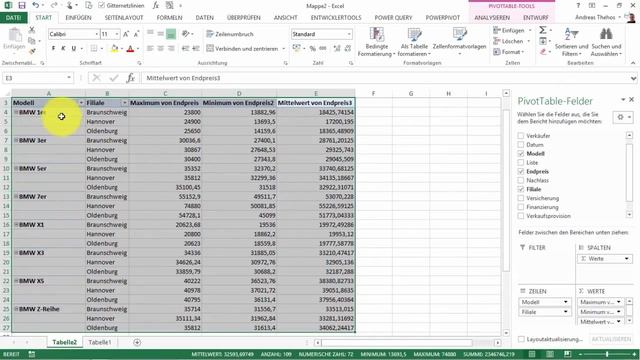Open the DATEI tab
The image size is (640, 360).
coord(13,18)
